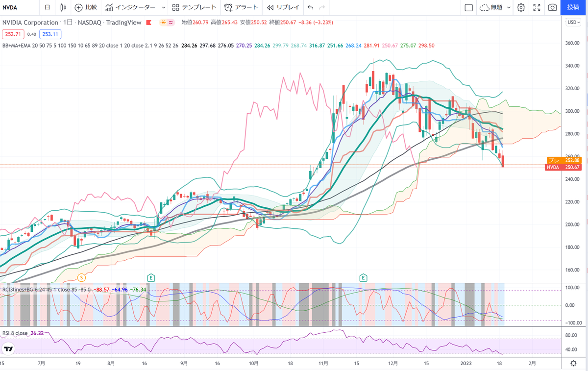The height and width of the screenshot is (371, 588).
Task: Click the 11月 label on time axis
Action: [x=323, y=364]
